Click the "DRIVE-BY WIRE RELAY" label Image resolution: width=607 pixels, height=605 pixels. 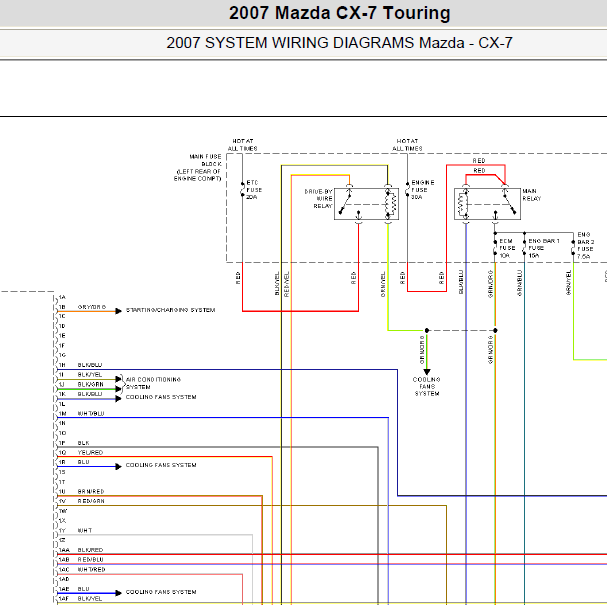318,199
